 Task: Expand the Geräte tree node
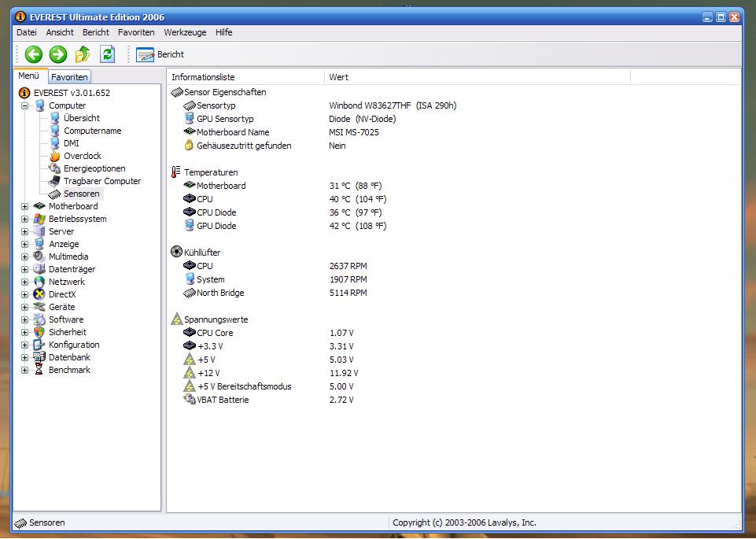pos(24,307)
